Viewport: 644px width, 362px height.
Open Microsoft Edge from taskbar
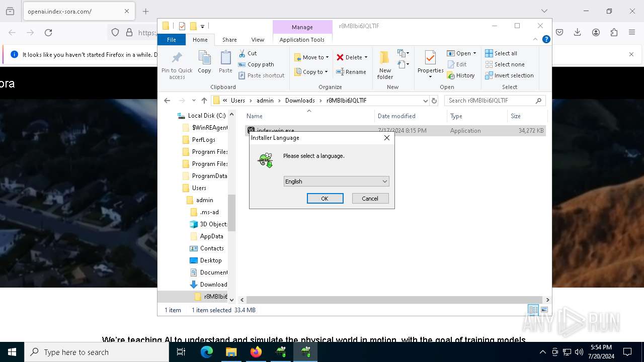(207, 352)
